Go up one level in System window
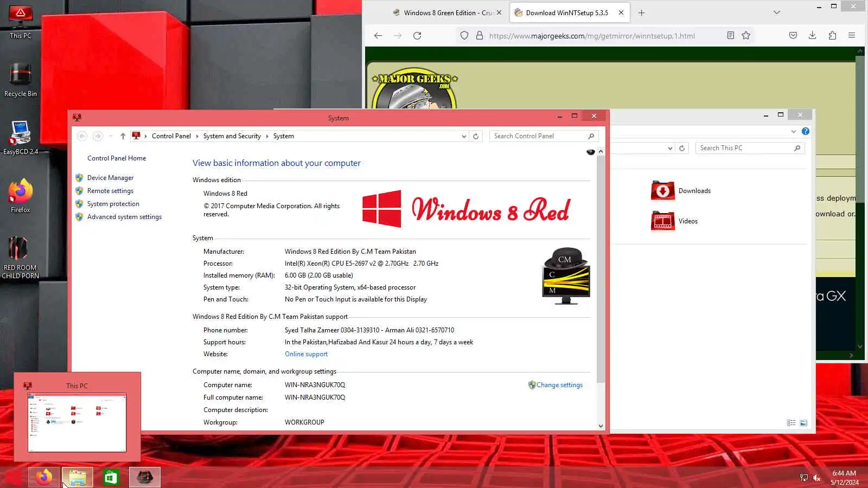This screenshot has height=488, width=868. click(123, 136)
